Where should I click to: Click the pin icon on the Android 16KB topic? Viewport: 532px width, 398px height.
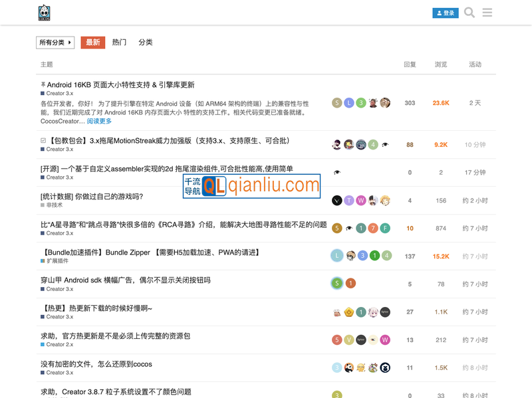pyautogui.click(x=42, y=84)
